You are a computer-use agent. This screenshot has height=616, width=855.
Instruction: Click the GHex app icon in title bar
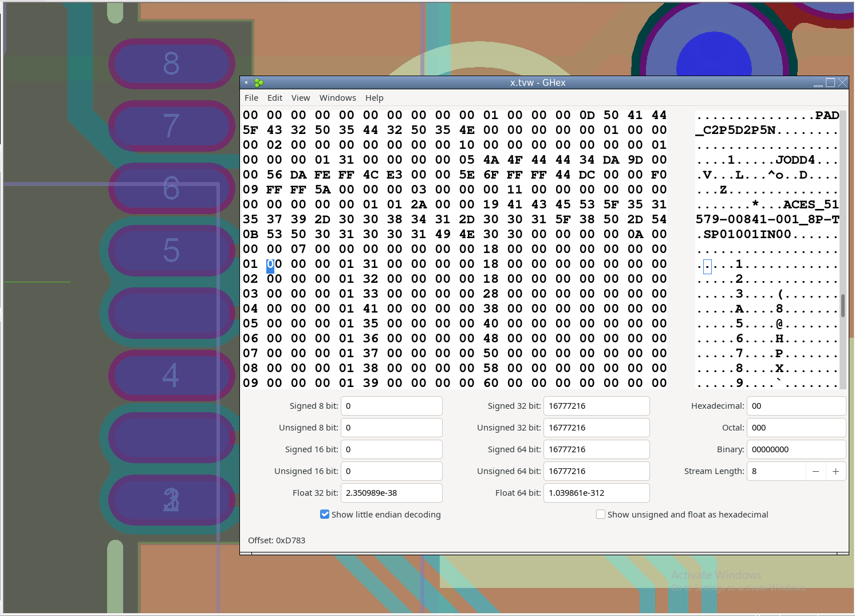(x=259, y=83)
